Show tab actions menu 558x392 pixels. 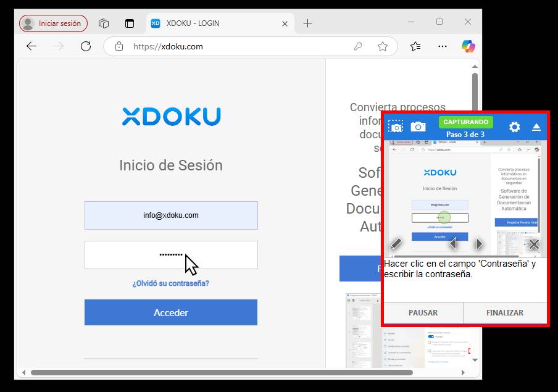point(130,23)
